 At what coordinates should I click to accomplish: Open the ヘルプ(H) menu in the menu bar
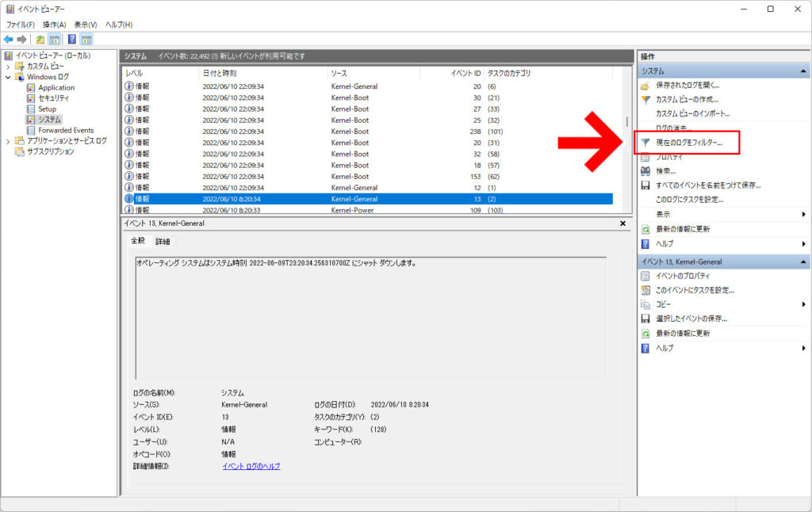tap(119, 25)
